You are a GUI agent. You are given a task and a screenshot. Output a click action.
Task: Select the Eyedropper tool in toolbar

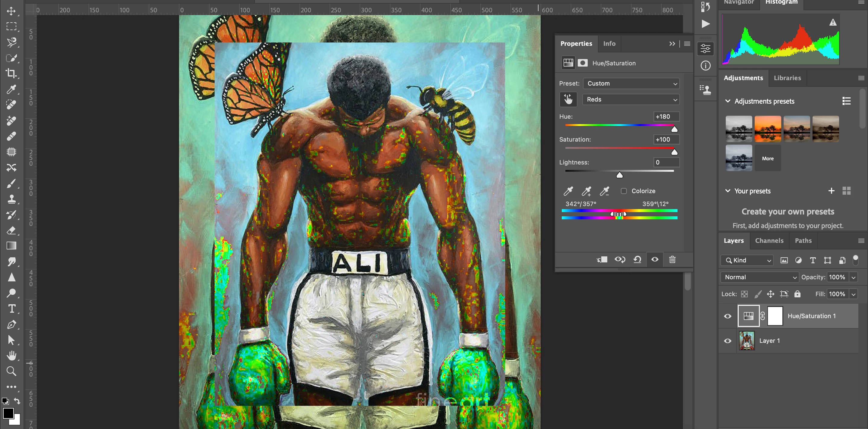[11, 89]
